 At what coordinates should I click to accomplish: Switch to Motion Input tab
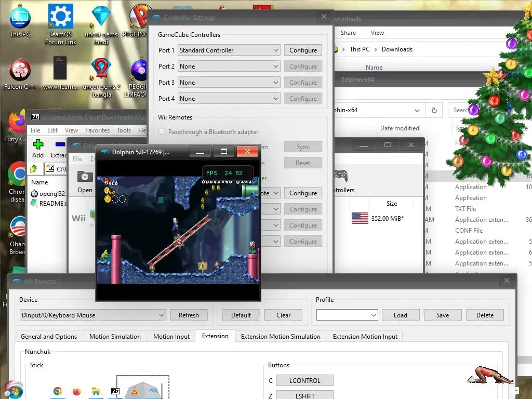(171, 337)
